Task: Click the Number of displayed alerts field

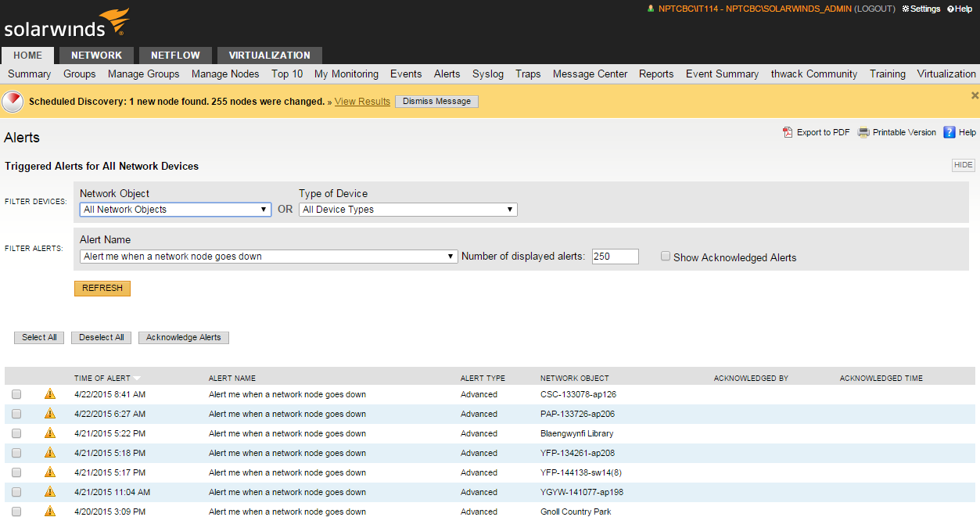Action: (x=616, y=257)
